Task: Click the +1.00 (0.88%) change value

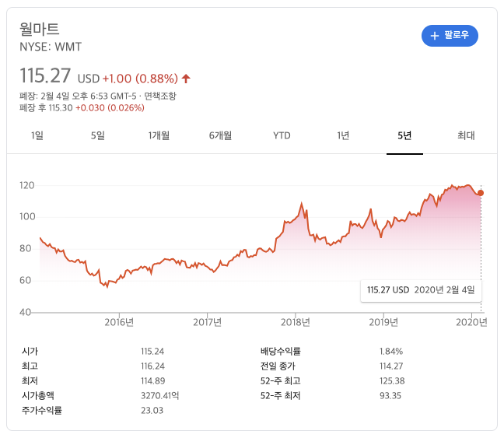Action: click(140, 79)
